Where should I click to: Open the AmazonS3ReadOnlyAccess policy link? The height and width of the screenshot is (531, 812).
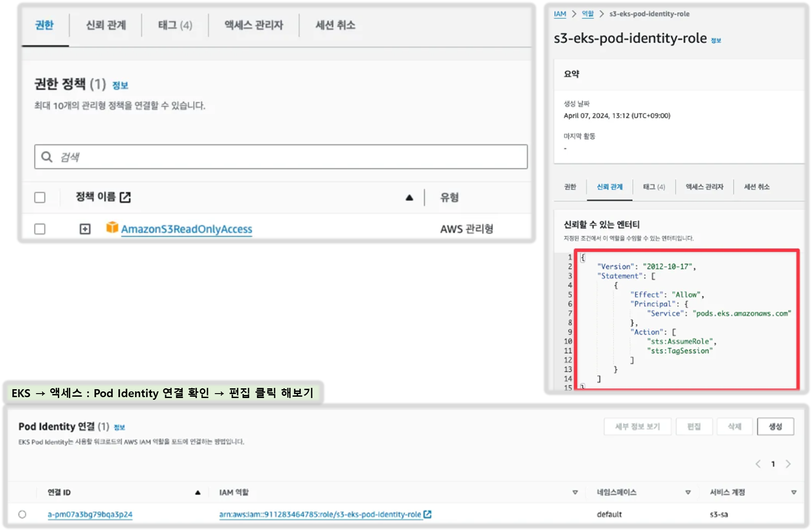click(x=187, y=229)
